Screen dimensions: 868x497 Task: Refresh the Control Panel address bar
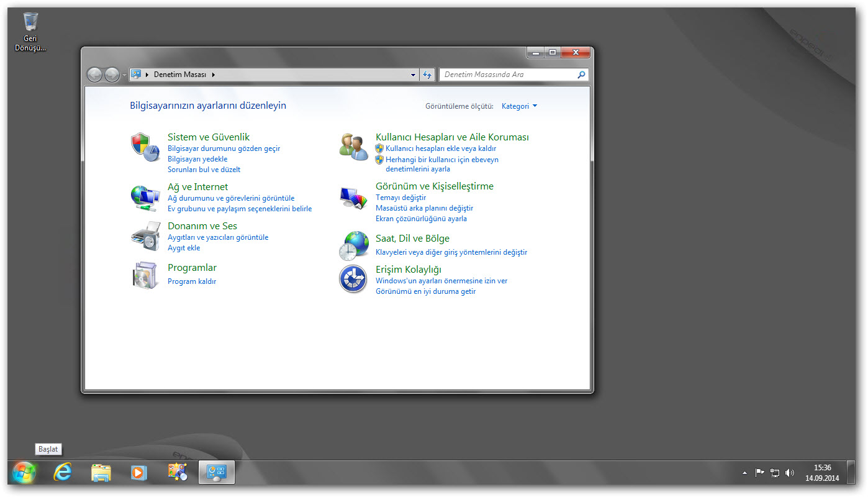click(x=427, y=75)
